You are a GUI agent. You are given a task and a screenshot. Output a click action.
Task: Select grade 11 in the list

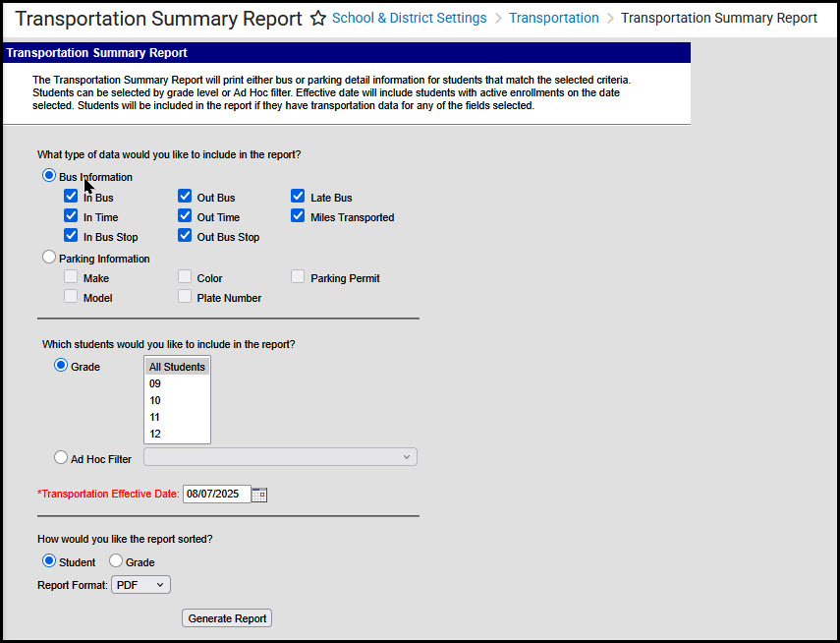pyautogui.click(x=177, y=417)
